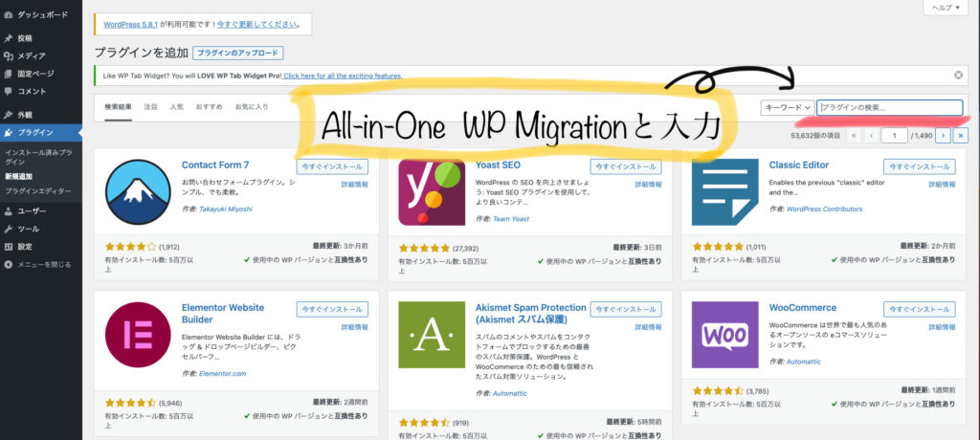Open 詳細情報 for WooCommerce
980x440 pixels.
click(942, 327)
